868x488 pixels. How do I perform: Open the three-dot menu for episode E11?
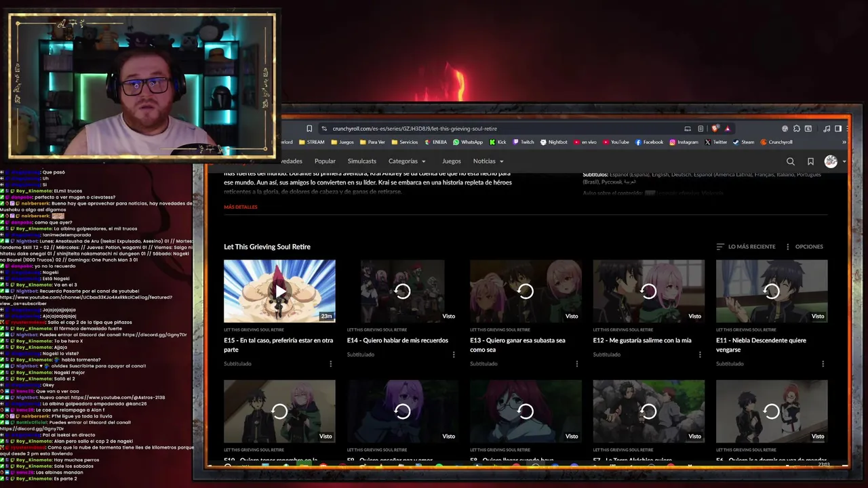click(823, 364)
